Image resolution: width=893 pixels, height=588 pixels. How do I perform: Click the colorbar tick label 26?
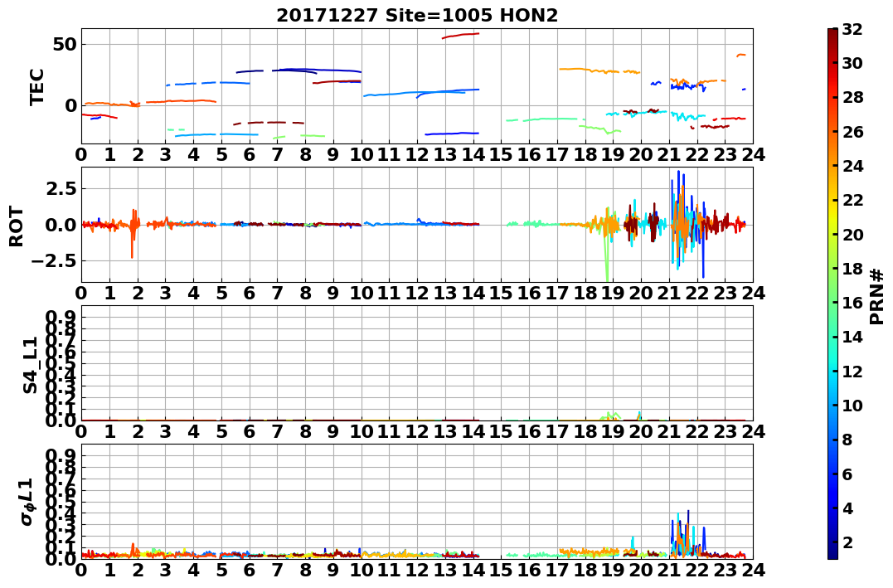pyautogui.click(x=852, y=132)
